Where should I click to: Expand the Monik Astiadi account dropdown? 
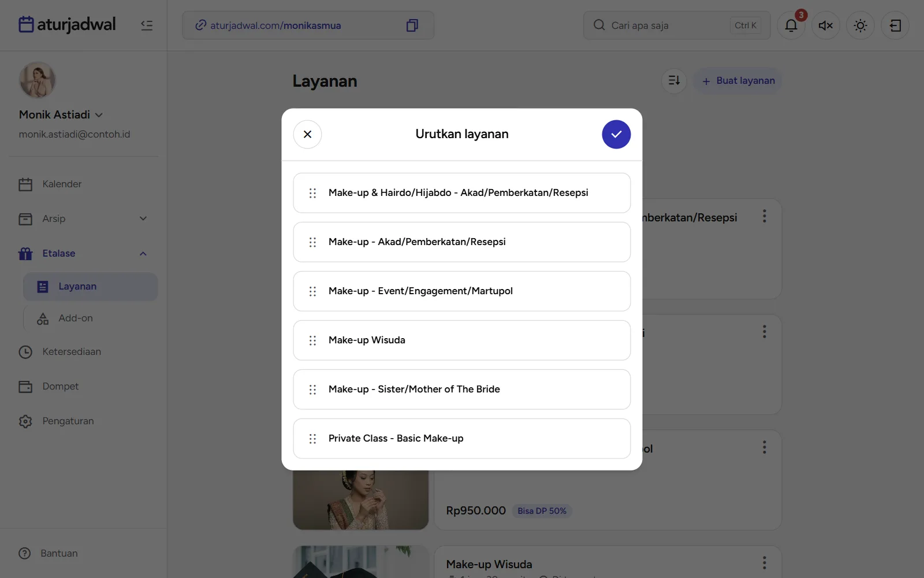click(x=99, y=115)
